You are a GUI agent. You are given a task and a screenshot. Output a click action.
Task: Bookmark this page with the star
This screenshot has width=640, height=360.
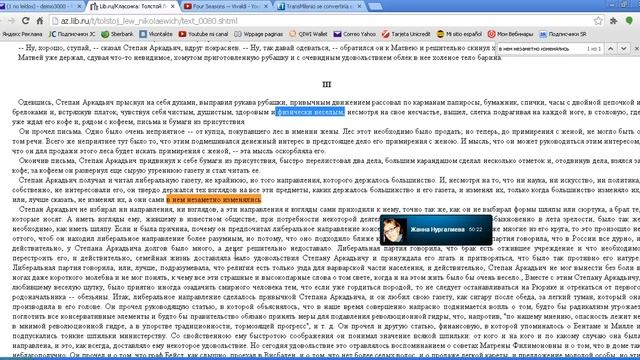(598, 21)
